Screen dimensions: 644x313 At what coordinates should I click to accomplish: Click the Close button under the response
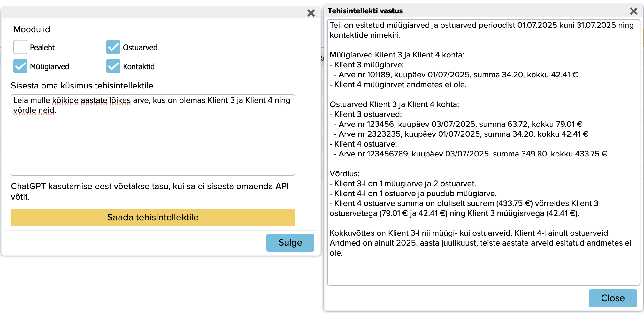click(612, 298)
